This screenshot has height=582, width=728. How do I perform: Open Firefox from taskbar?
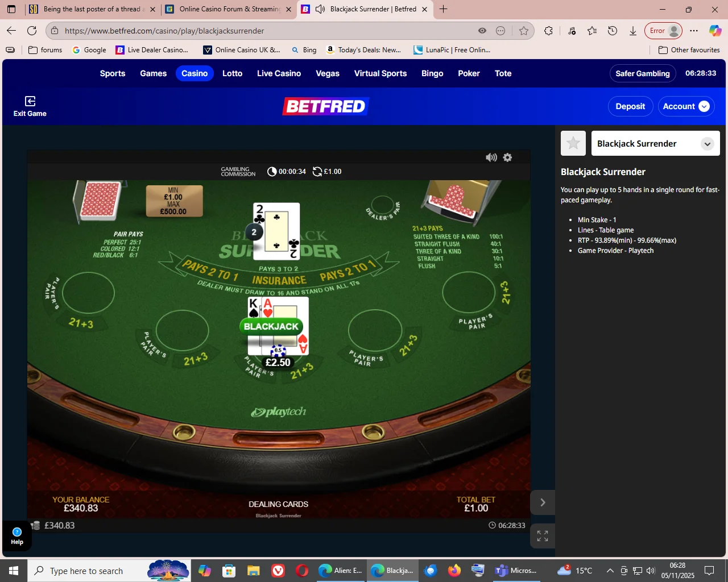(x=454, y=571)
